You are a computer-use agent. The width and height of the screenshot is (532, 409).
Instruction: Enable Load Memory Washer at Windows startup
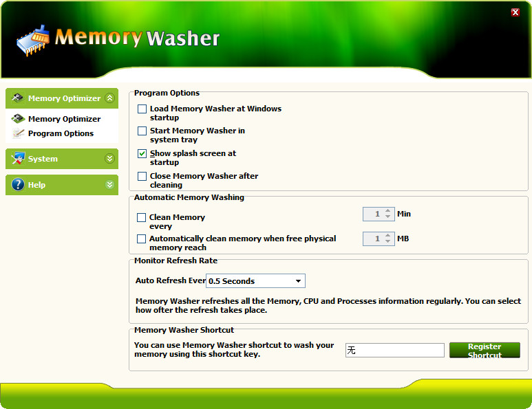pyautogui.click(x=142, y=109)
